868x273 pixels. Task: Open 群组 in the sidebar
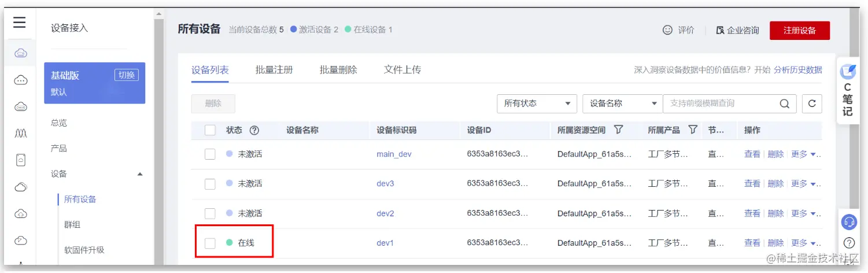tap(72, 225)
